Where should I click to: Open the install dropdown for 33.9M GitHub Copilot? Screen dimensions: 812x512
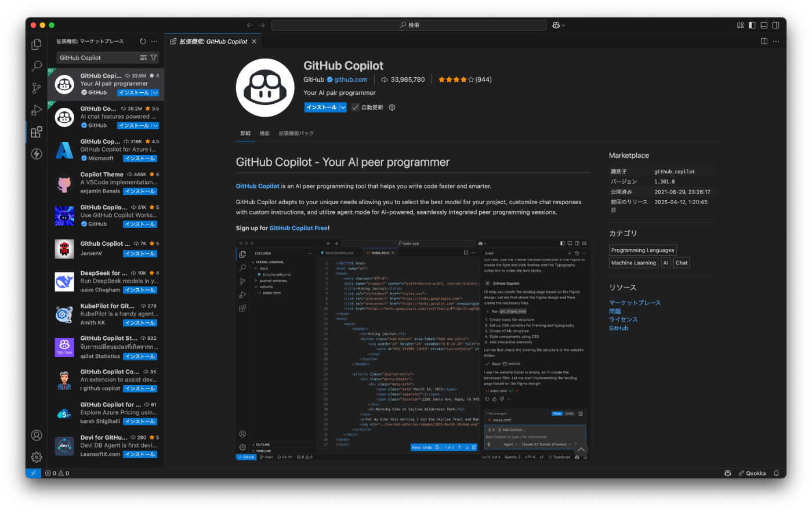point(155,93)
